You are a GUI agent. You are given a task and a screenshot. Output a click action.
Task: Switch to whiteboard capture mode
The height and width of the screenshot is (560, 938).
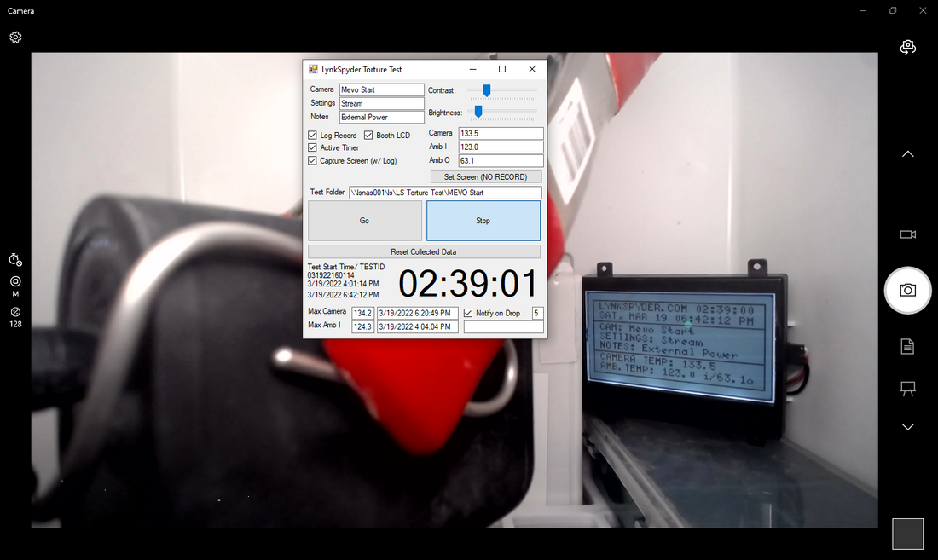pos(907,388)
